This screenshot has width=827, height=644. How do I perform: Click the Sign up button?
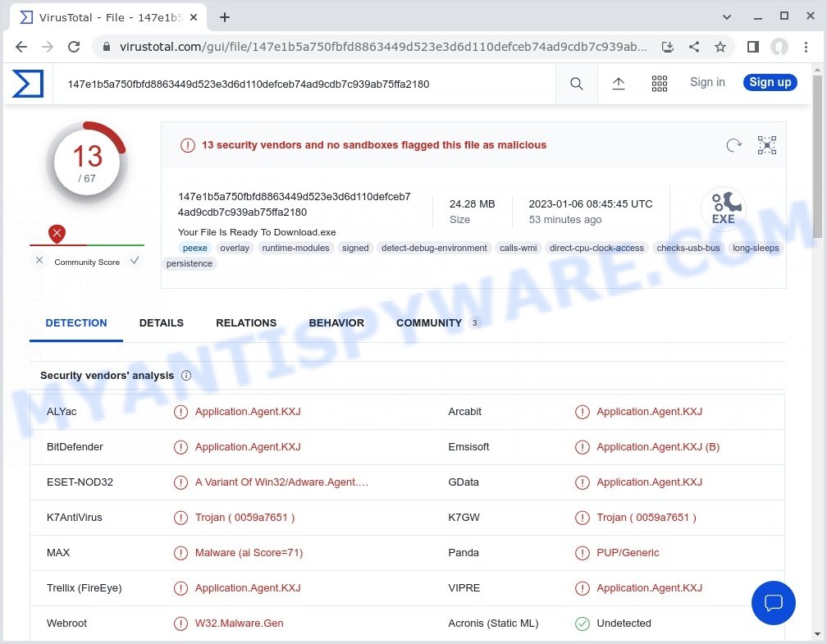pyautogui.click(x=770, y=82)
